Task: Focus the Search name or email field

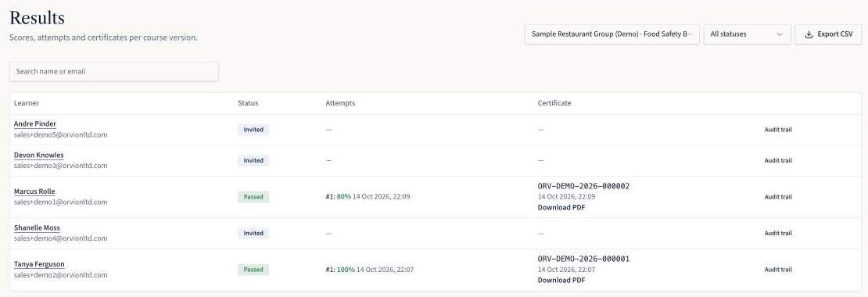Action: (114, 71)
